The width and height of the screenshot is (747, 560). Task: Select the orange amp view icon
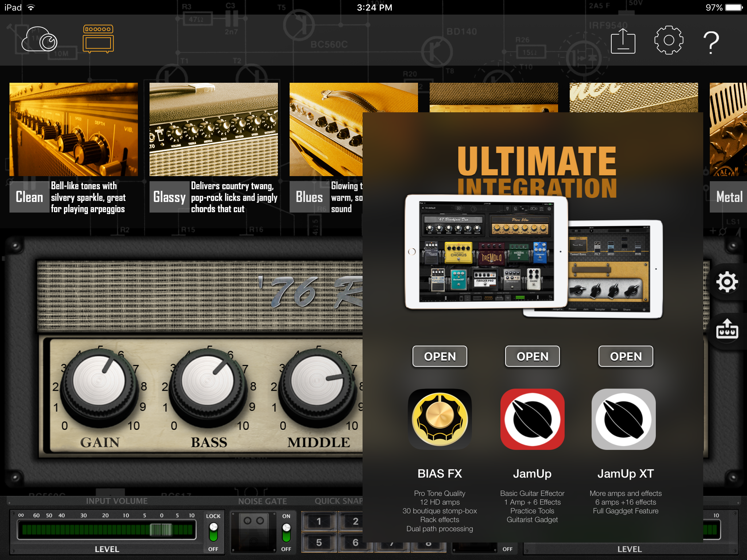pyautogui.click(x=98, y=39)
